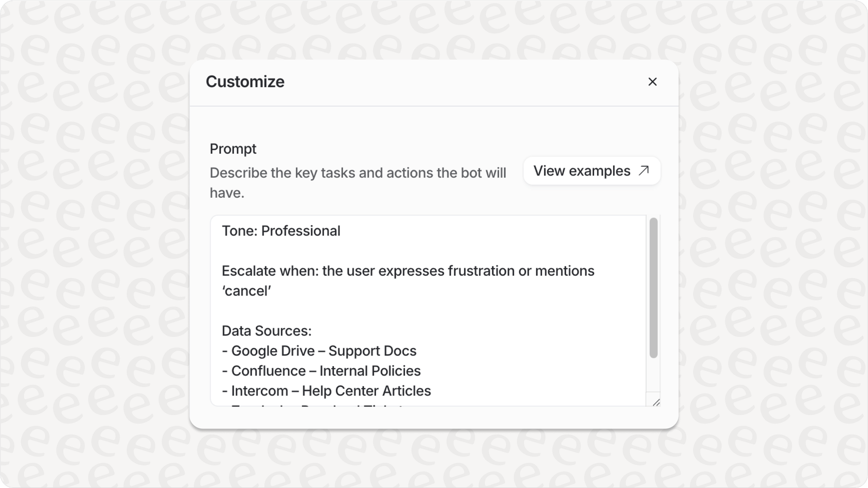This screenshot has width=868, height=488.
Task: Click the Intercom – Help Center Articles entry
Action: pyautogui.click(x=326, y=391)
